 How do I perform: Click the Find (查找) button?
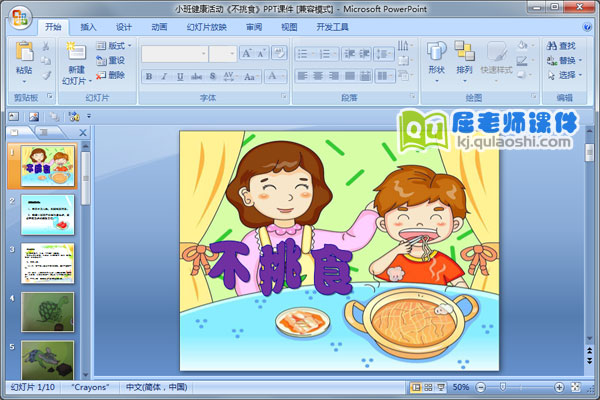click(561, 46)
